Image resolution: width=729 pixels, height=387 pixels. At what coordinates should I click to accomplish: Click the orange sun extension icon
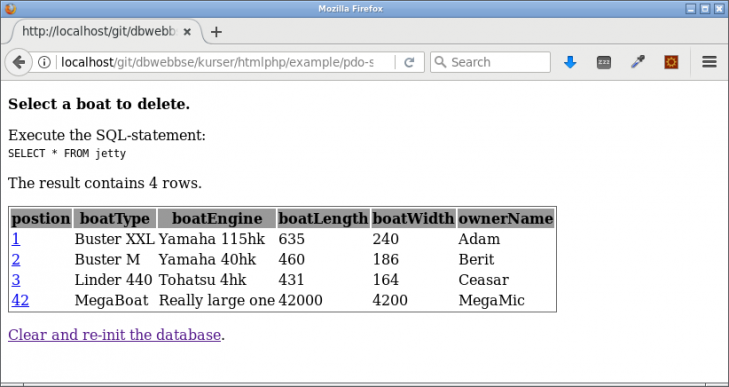coord(671,62)
